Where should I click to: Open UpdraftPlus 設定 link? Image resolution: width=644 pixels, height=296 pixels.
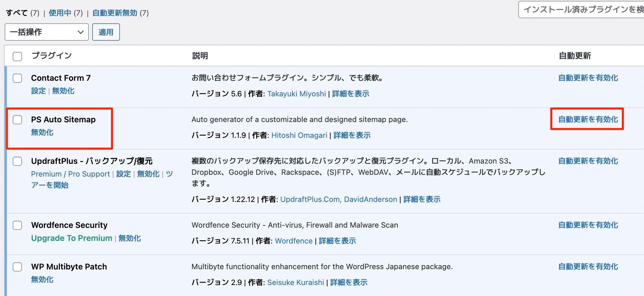point(123,174)
